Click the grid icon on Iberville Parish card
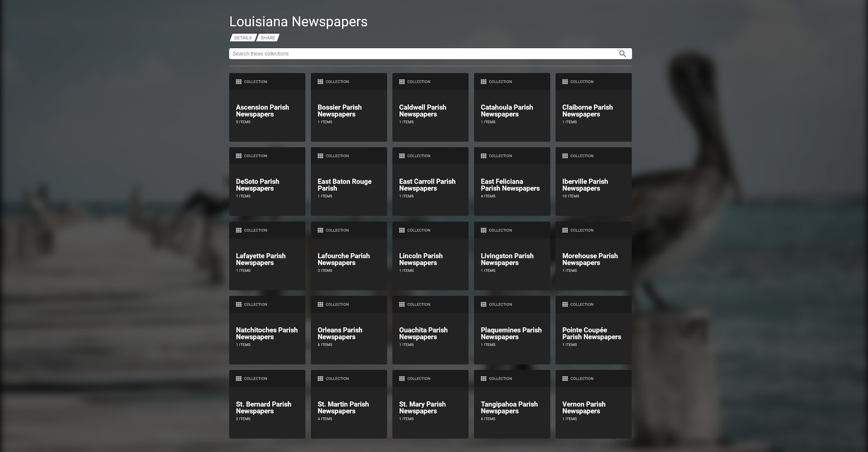Image resolution: width=868 pixels, height=452 pixels. pos(565,155)
